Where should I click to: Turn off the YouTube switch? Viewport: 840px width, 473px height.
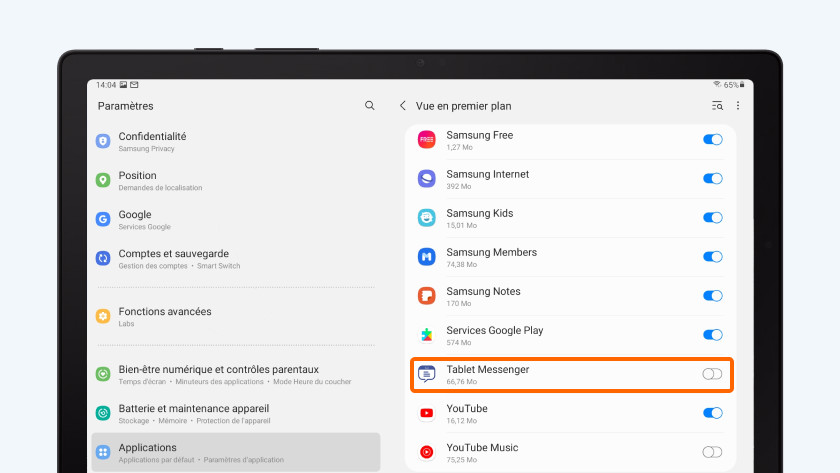712,413
